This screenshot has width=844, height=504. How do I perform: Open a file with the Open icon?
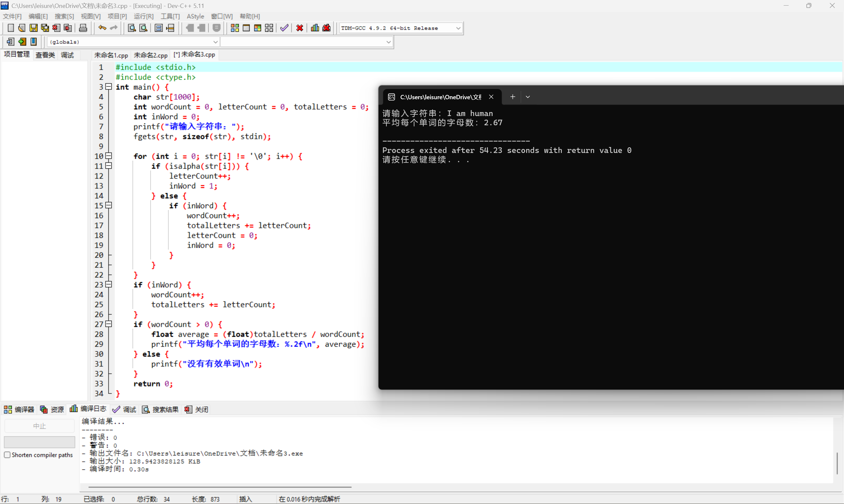pos(21,28)
